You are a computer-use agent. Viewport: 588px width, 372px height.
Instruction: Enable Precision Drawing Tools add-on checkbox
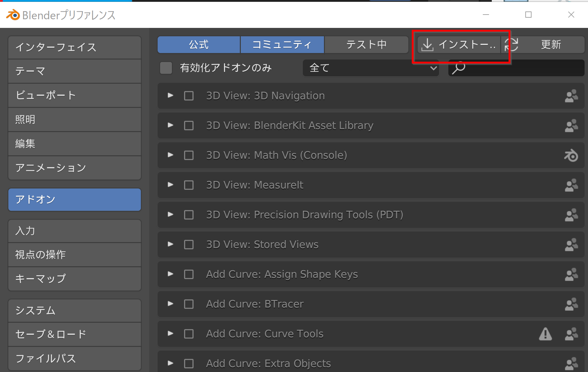pyautogui.click(x=189, y=215)
